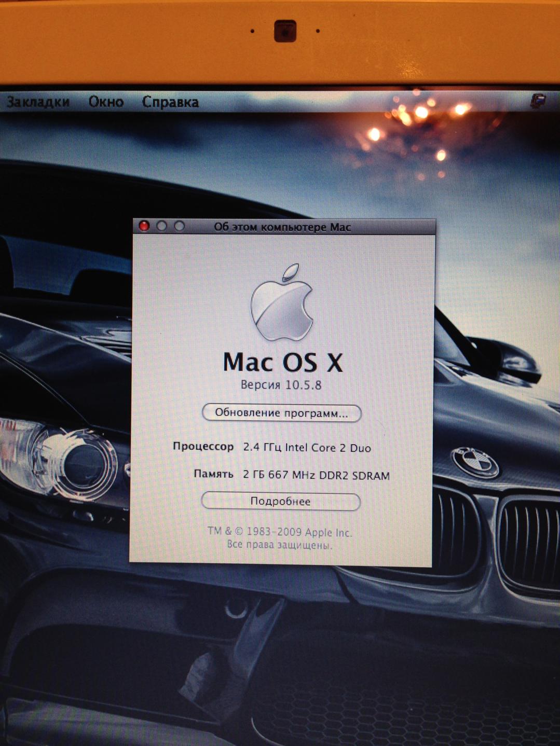Open the Закладки menu
This screenshot has height=746, width=560.
click(x=38, y=102)
